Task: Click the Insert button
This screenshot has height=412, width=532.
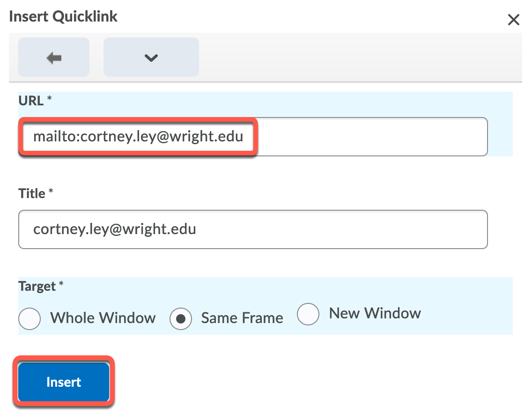Action: pyautogui.click(x=64, y=382)
